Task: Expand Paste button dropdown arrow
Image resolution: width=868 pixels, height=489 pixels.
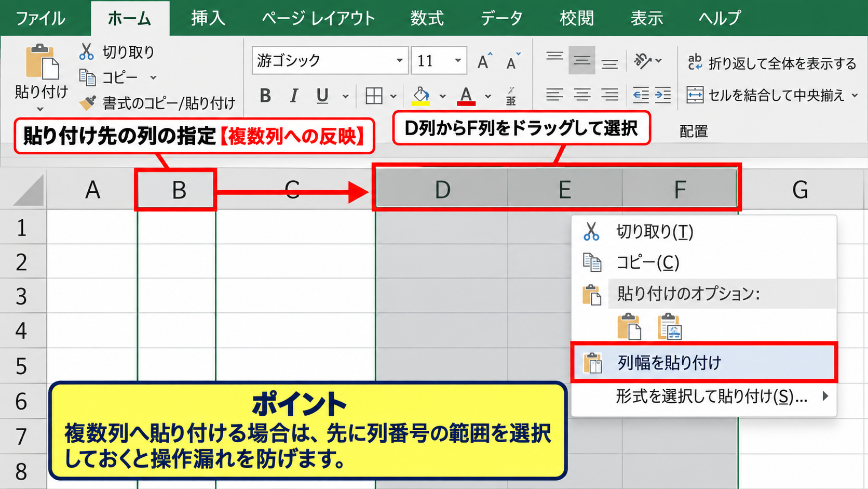Action: tap(40, 110)
